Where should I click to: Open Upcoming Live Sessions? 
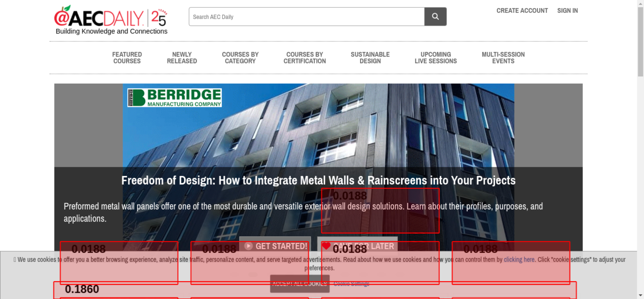click(x=436, y=58)
